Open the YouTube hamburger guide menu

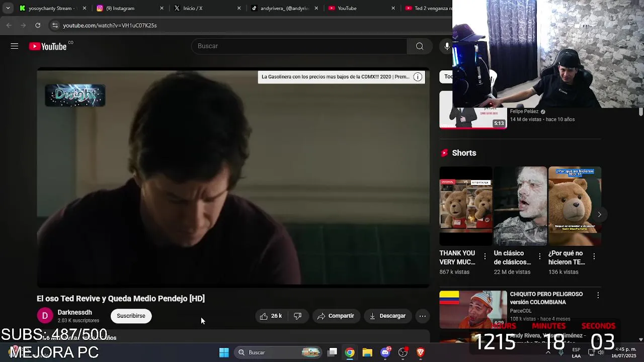click(14, 46)
